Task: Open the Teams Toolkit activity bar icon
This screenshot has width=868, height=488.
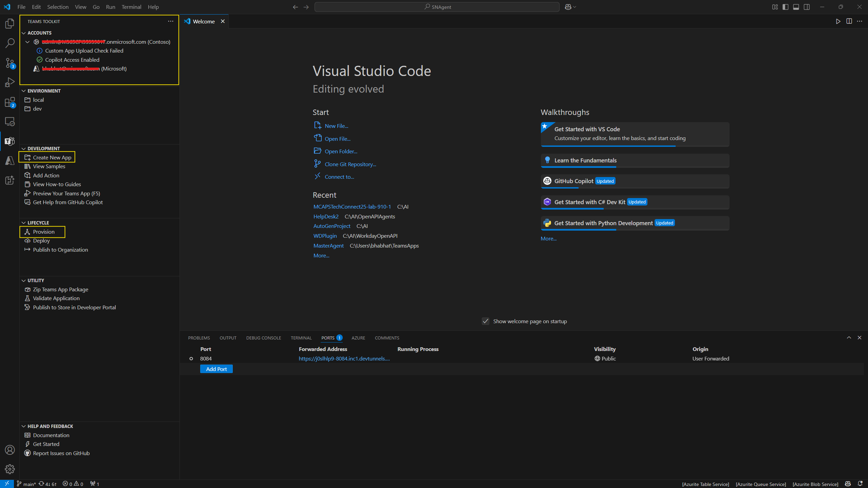Action: [x=10, y=141]
